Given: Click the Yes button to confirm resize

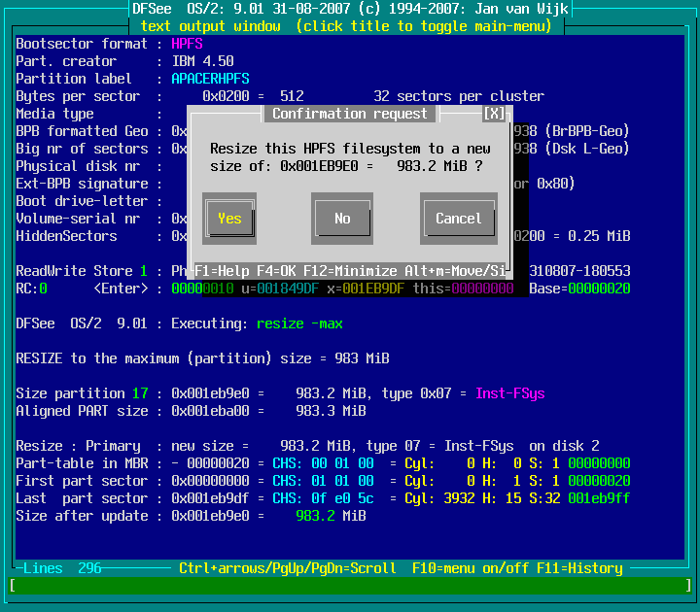Looking at the screenshot, I should [229, 219].
